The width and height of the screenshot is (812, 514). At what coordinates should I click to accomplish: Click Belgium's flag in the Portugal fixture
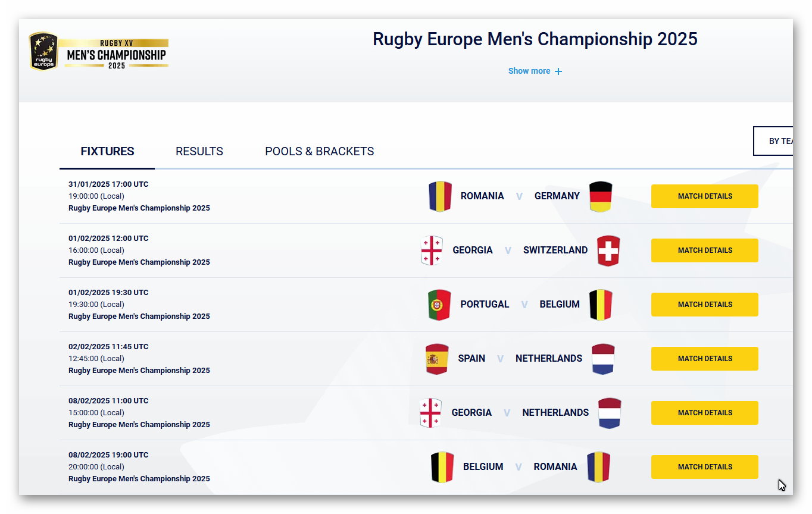click(x=600, y=305)
